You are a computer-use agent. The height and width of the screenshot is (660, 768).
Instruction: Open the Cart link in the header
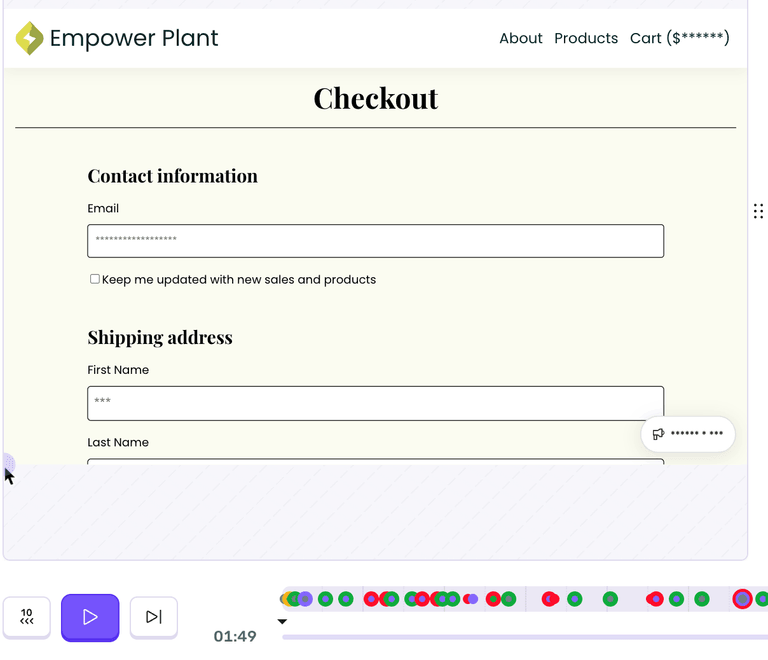pos(679,38)
